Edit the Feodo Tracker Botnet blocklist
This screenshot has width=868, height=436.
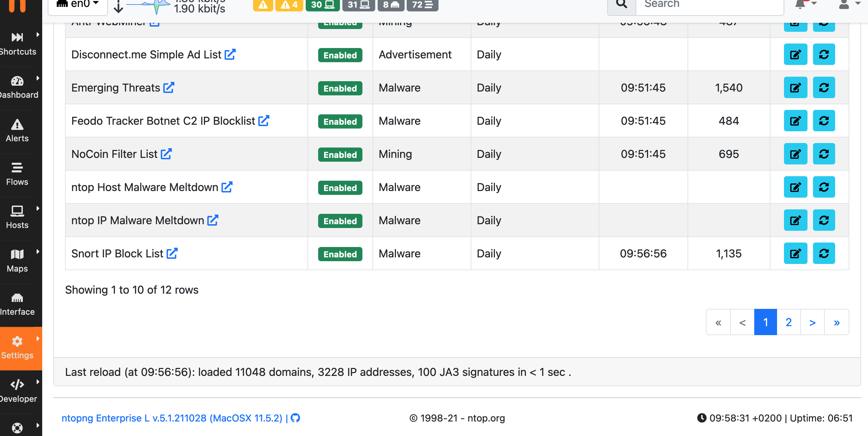[795, 121]
